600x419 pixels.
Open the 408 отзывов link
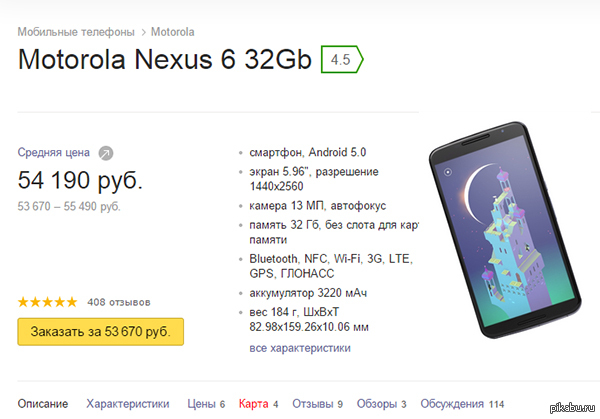click(x=119, y=301)
